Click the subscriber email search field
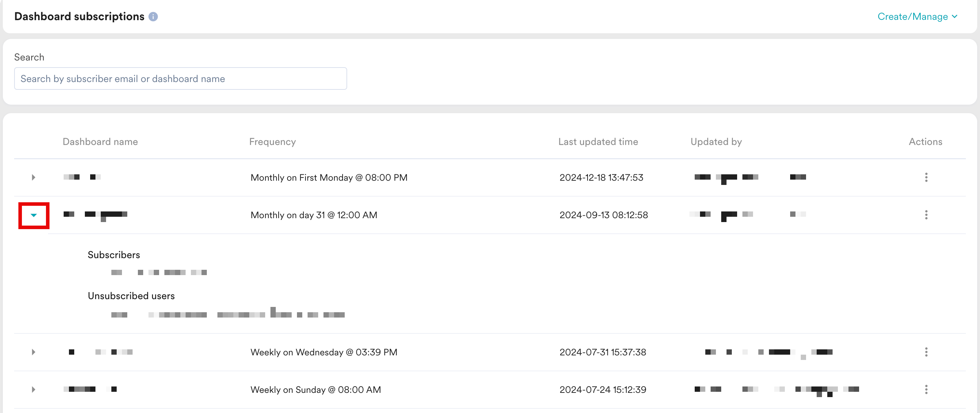This screenshot has height=413, width=980. click(x=180, y=79)
